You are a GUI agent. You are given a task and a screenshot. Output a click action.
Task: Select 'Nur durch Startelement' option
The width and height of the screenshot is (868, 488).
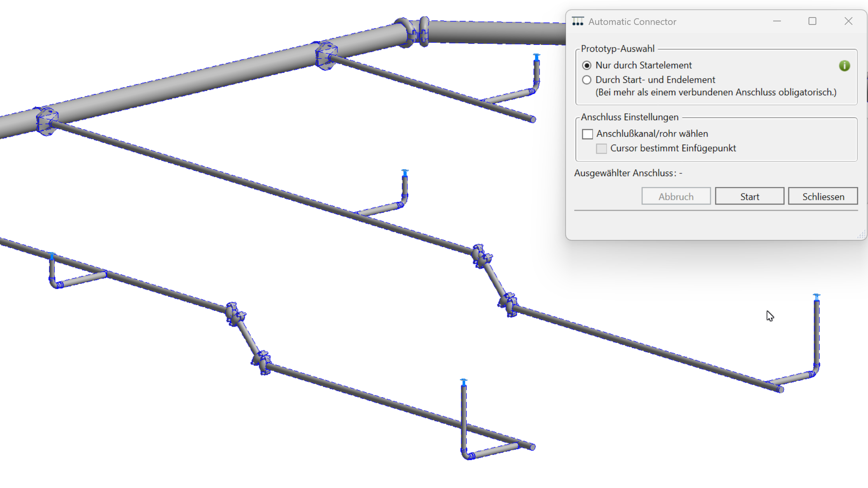(x=587, y=65)
